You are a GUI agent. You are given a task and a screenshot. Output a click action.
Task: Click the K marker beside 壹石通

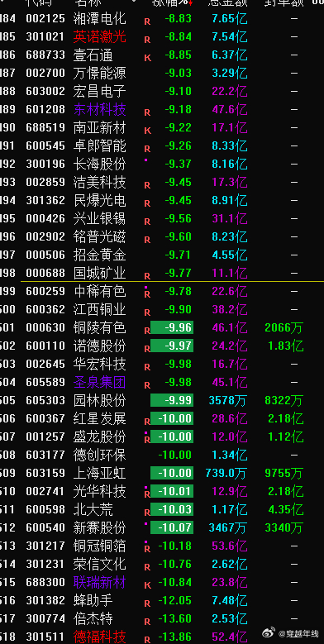(147, 58)
